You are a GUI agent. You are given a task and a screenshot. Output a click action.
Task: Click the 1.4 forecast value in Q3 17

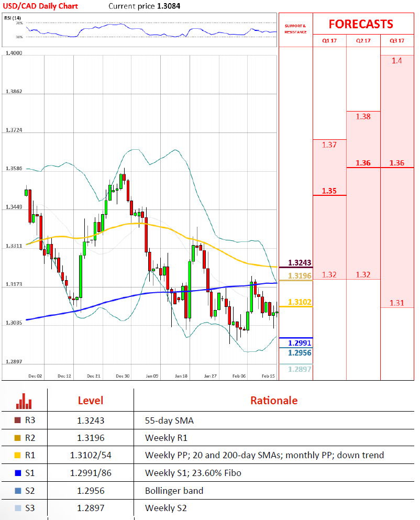(397, 61)
